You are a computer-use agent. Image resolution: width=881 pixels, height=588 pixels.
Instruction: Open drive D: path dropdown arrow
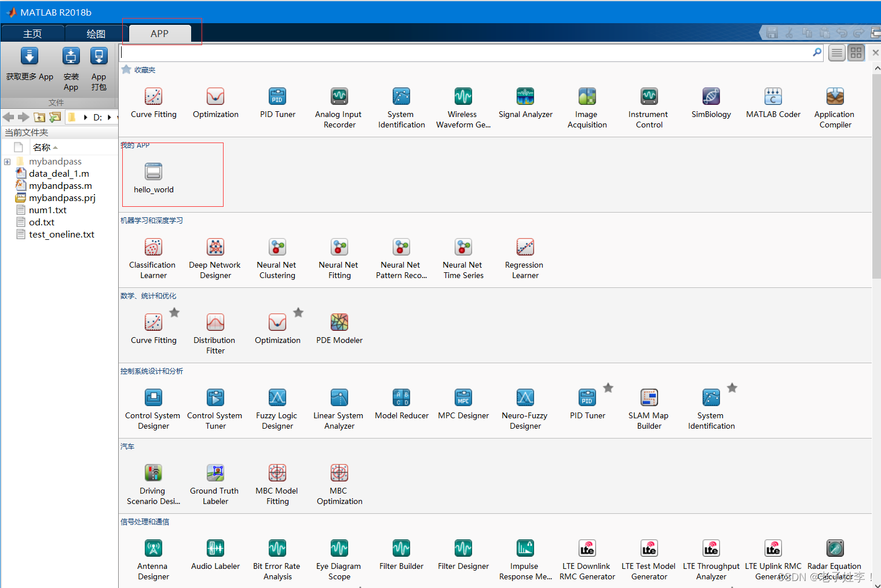[x=109, y=118]
